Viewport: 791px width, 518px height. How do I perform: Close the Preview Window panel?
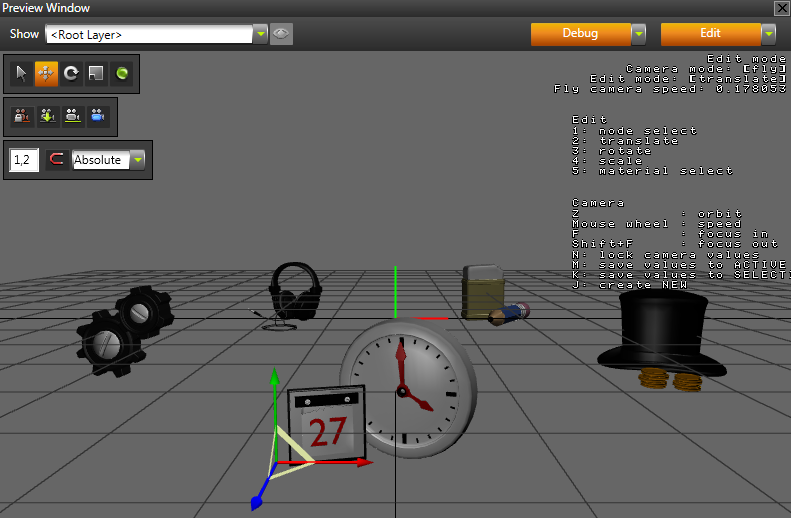[781, 8]
